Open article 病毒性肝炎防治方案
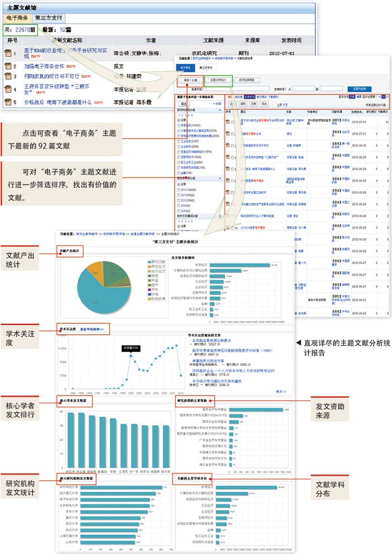 click(208, 361)
